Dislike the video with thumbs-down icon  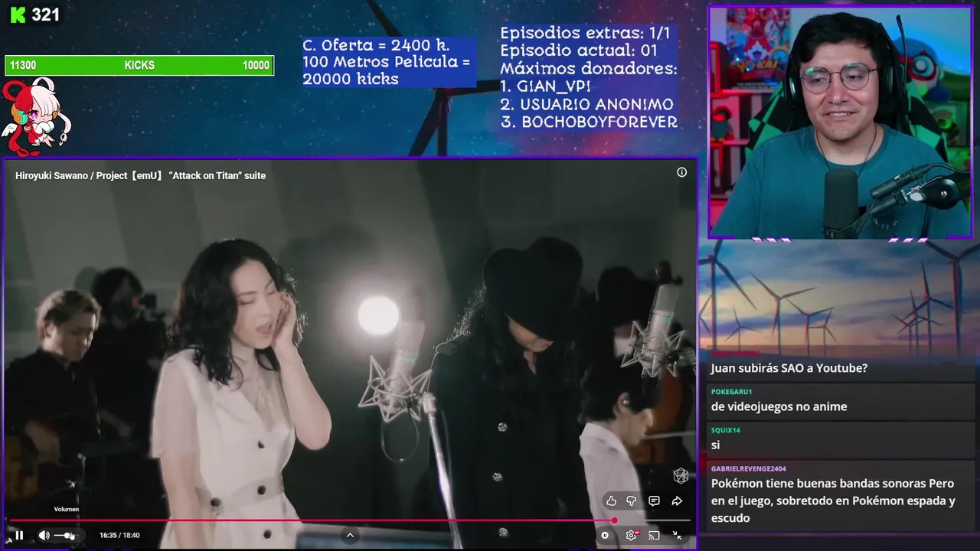pyautogui.click(x=632, y=501)
